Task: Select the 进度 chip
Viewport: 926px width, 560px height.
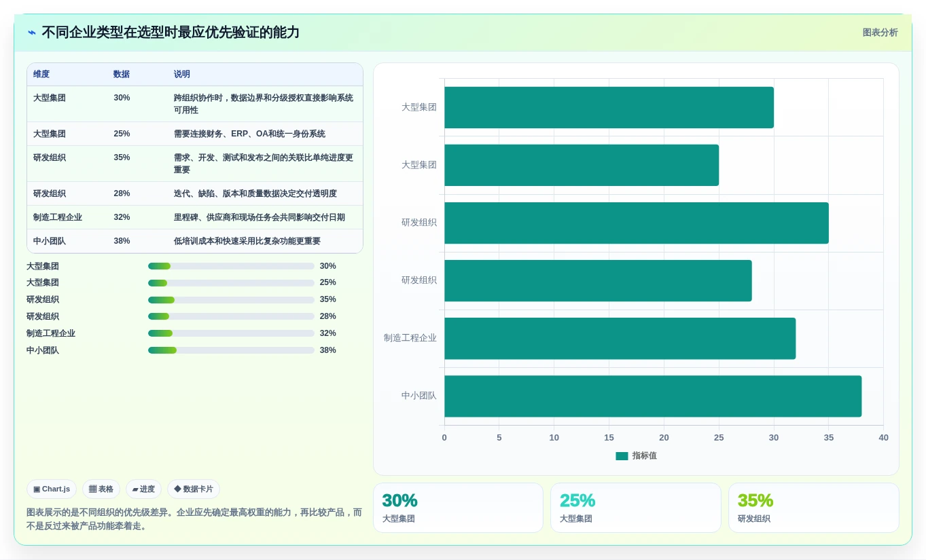Action: [x=143, y=489]
